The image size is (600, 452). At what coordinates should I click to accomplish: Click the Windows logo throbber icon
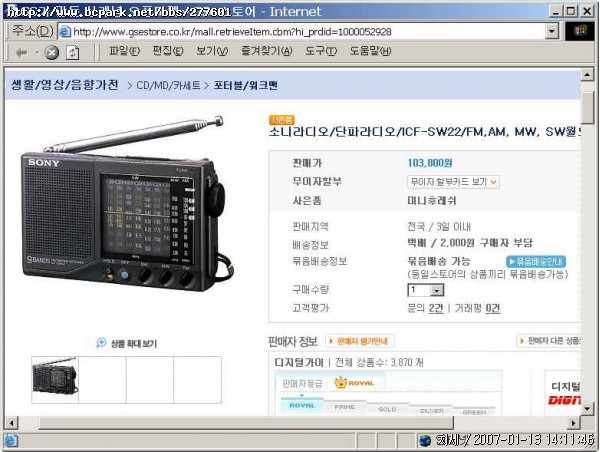click(580, 31)
